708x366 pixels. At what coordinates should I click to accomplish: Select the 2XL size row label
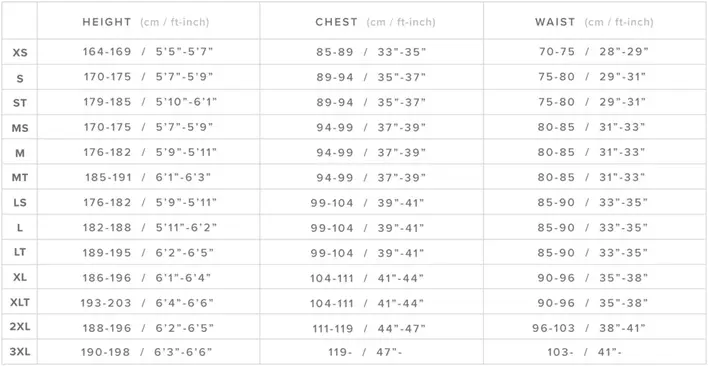[20, 327]
